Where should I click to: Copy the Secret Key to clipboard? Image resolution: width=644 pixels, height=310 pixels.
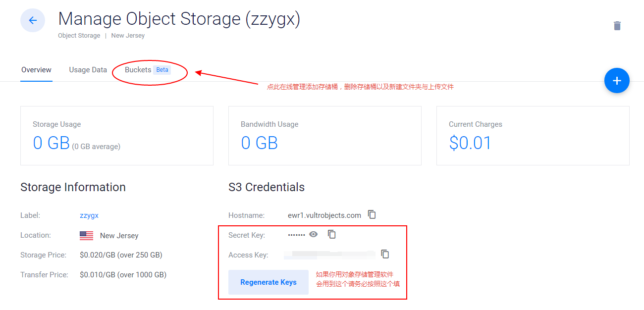coord(332,234)
